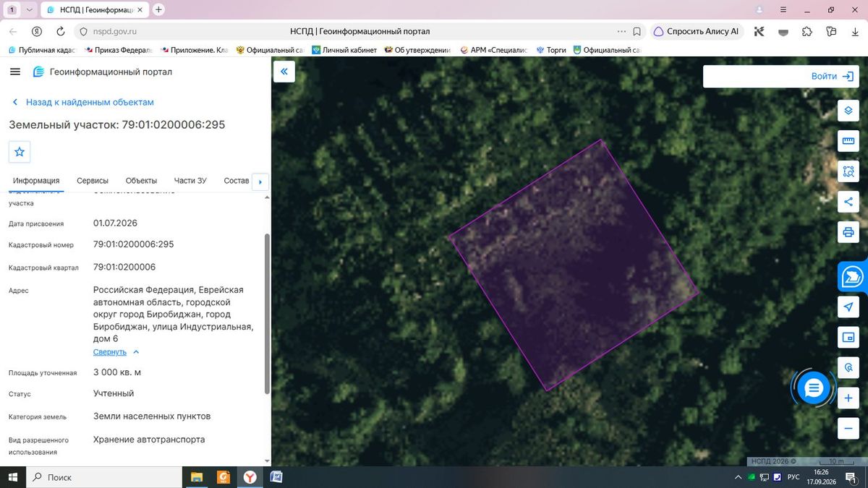Open Yandex home with the Я button

[x=37, y=32]
